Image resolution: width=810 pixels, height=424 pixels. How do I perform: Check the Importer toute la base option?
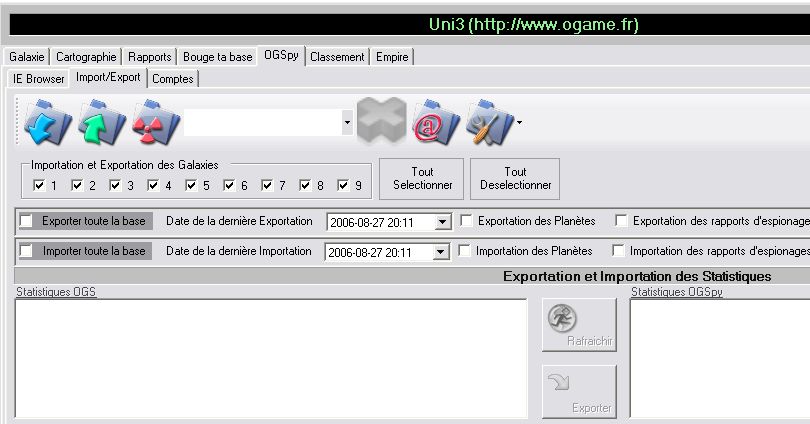coord(27,251)
